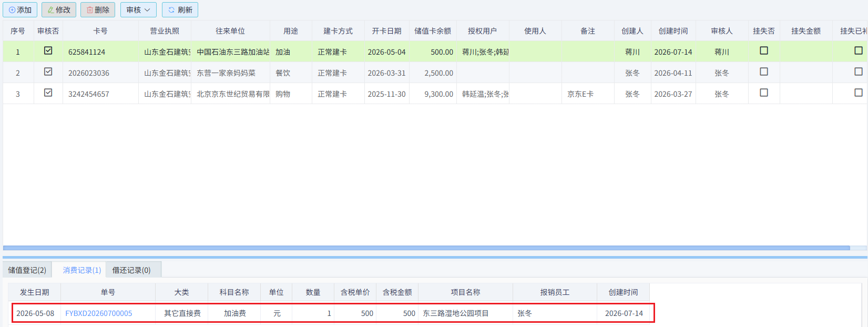The image size is (868, 327).
Task: Click the 报销员工 column header
Action: click(555, 292)
